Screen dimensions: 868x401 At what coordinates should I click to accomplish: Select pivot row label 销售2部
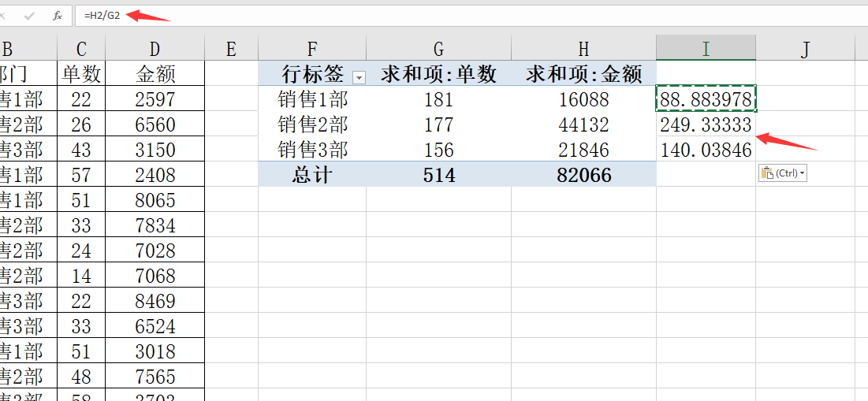click(312, 124)
